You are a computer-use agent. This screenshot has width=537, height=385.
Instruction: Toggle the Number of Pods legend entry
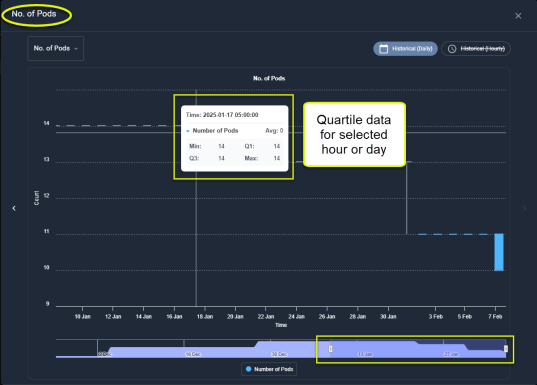point(269,369)
